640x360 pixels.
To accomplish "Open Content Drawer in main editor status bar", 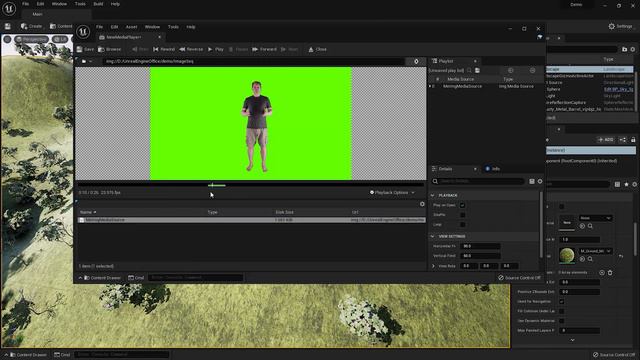I will 26,355.
